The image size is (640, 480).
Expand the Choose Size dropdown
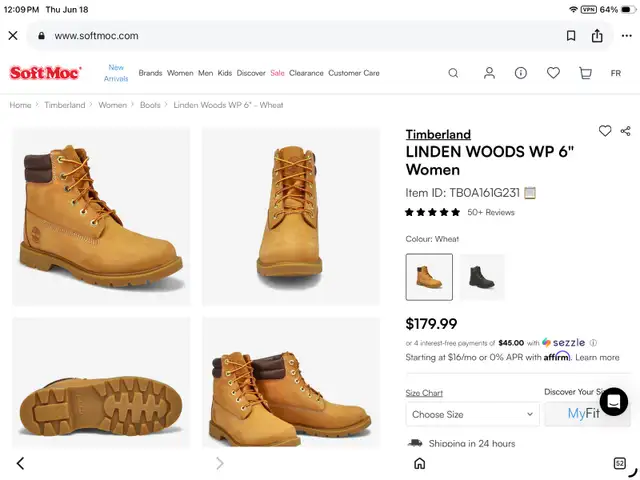pos(472,414)
